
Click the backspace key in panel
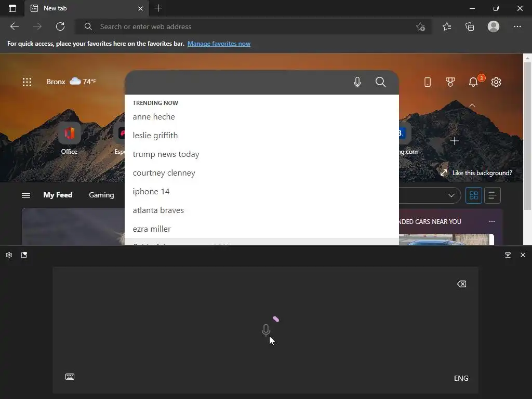462,284
